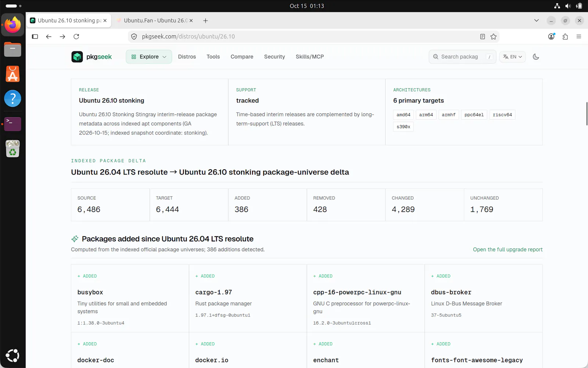Open the clock showing Oct 15 01:13
The height and width of the screenshot is (368, 588).
tap(307, 6)
